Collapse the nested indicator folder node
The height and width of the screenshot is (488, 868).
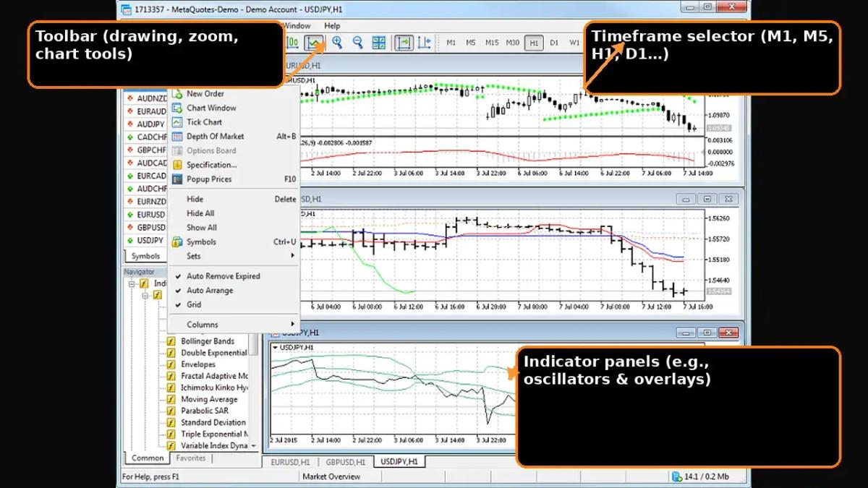[144, 296]
